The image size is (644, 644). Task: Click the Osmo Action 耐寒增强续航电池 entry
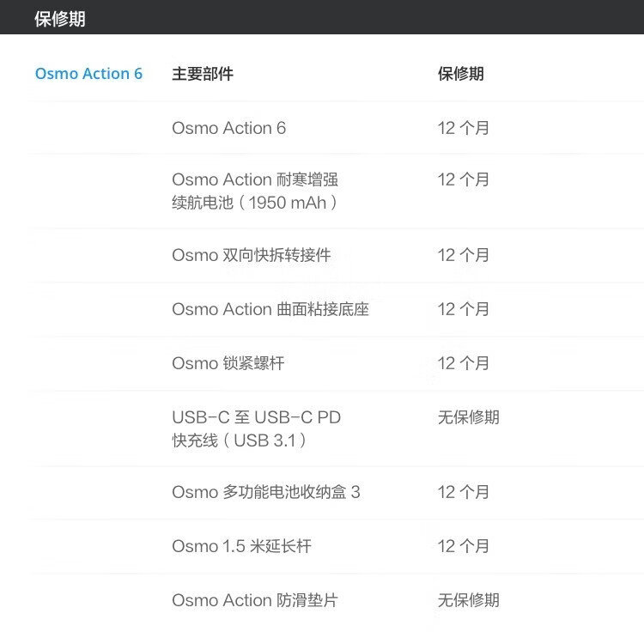click(255, 191)
